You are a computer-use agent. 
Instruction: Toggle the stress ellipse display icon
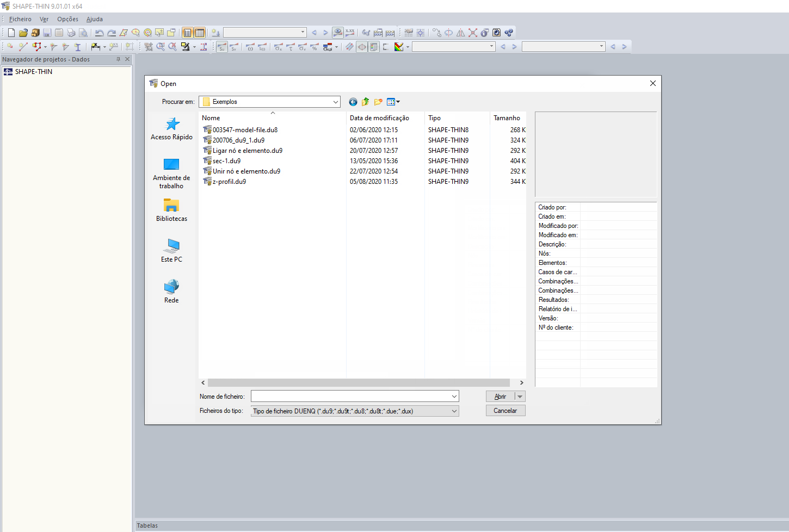362,47
